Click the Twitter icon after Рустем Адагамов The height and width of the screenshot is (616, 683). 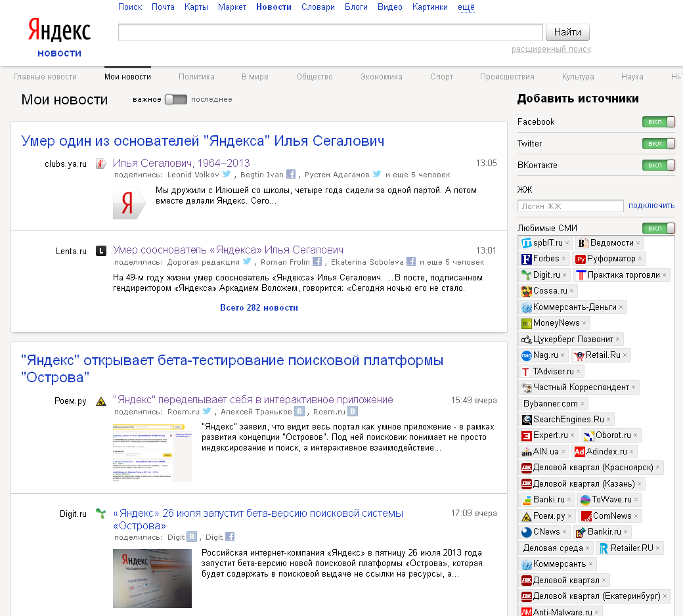click(377, 174)
